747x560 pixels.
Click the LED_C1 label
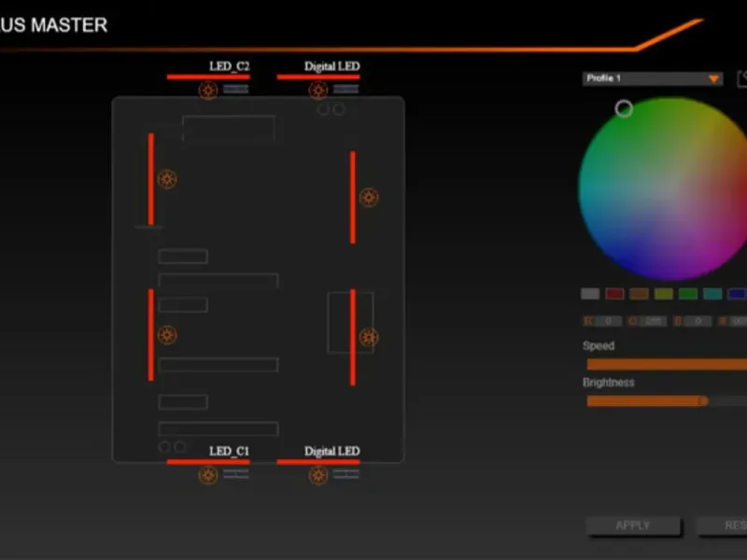click(x=229, y=451)
